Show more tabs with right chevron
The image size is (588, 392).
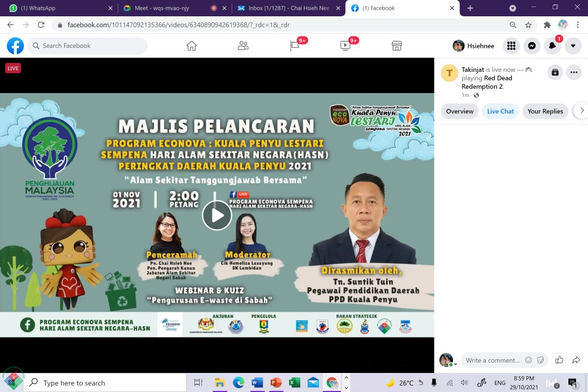(x=581, y=111)
